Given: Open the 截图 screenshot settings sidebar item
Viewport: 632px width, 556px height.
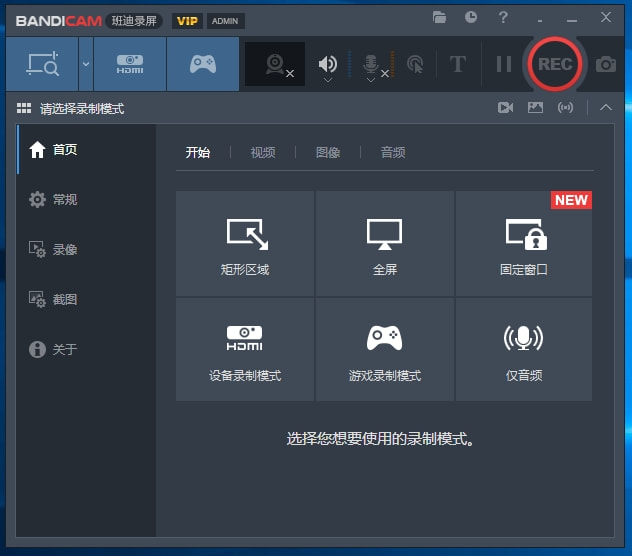Looking at the screenshot, I should point(86,300).
